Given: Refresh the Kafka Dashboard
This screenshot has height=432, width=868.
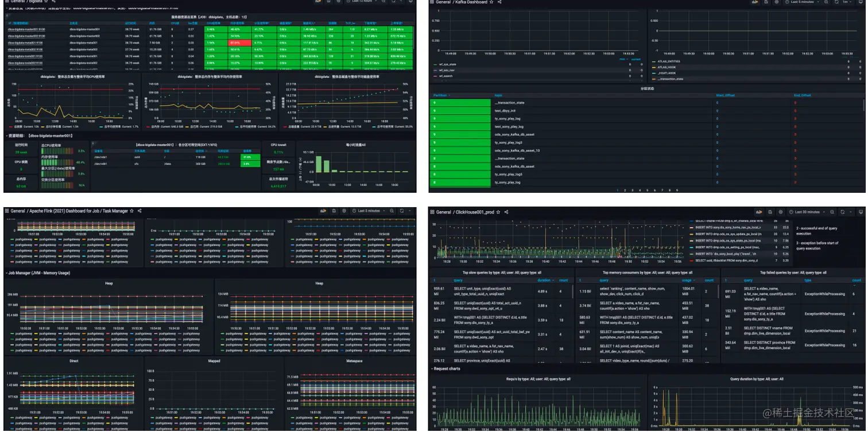Looking at the screenshot, I should [x=836, y=2].
